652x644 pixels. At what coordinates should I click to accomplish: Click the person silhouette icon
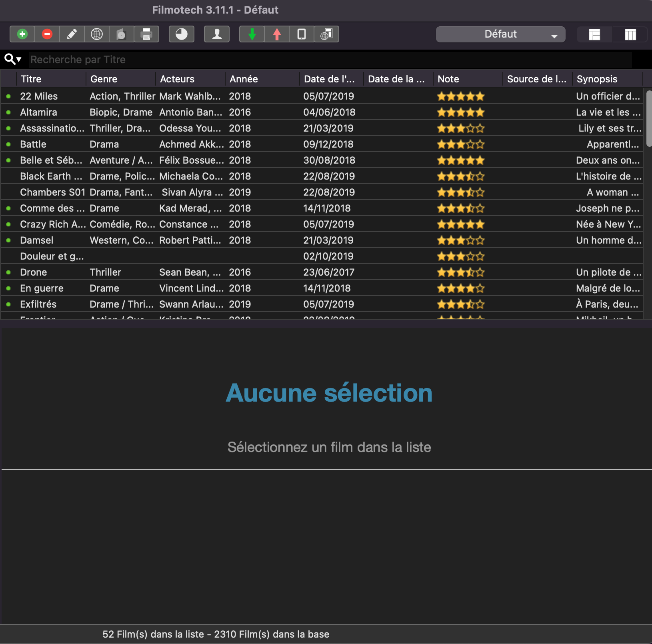217,34
